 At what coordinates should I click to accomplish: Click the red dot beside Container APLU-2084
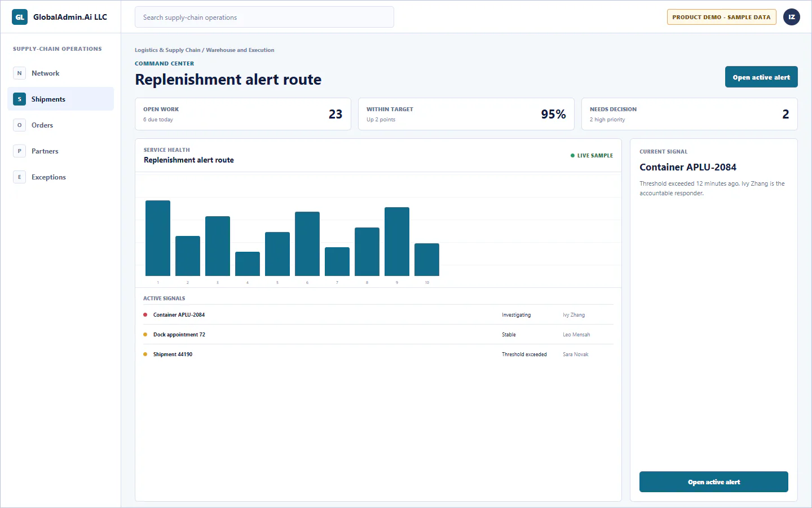[145, 315]
